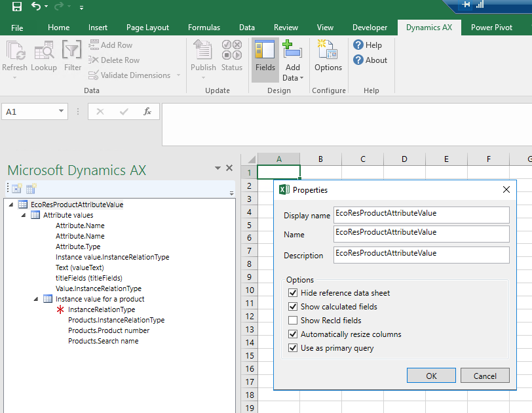Click Validate Dimensions button

pos(129,75)
